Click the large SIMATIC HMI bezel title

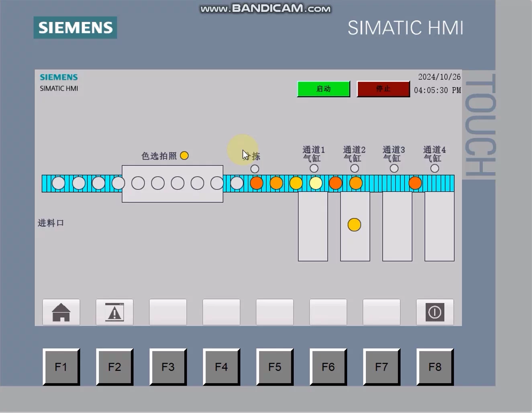click(x=406, y=28)
